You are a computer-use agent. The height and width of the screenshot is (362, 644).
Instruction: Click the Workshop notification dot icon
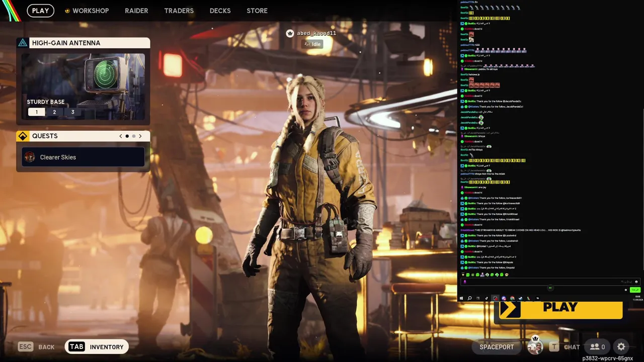tap(67, 11)
